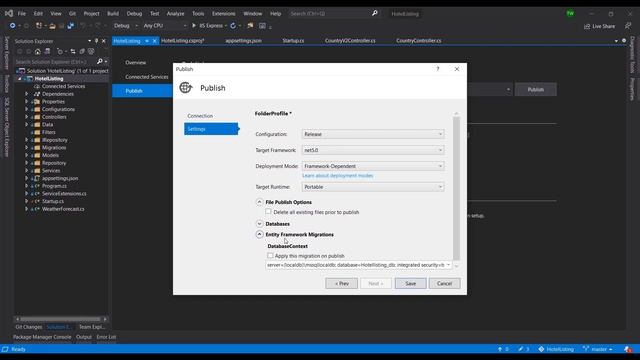Collapse the File Publish Options section
This screenshot has height=360, width=640.
point(259,202)
